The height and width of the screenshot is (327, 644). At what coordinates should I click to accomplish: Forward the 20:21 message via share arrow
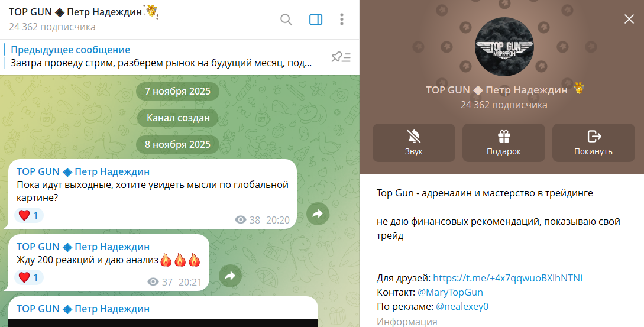tap(230, 276)
